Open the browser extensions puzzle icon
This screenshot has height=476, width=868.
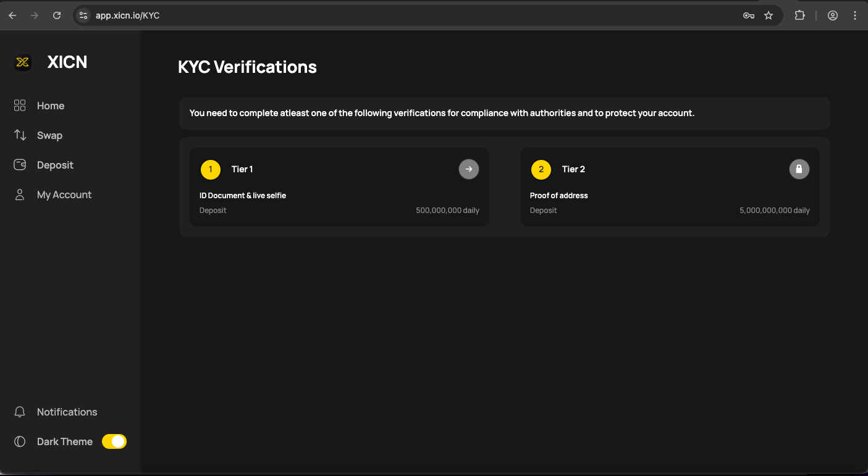coord(799,15)
